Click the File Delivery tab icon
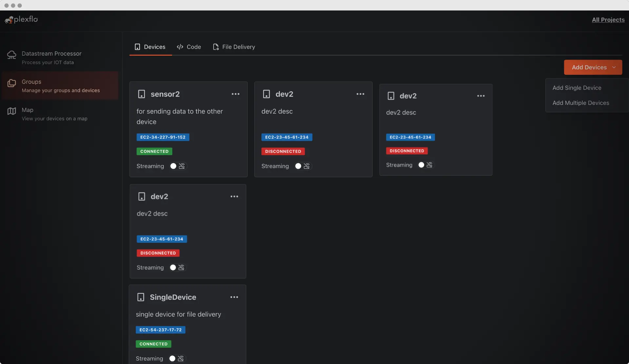The image size is (629, 364). pyautogui.click(x=216, y=47)
